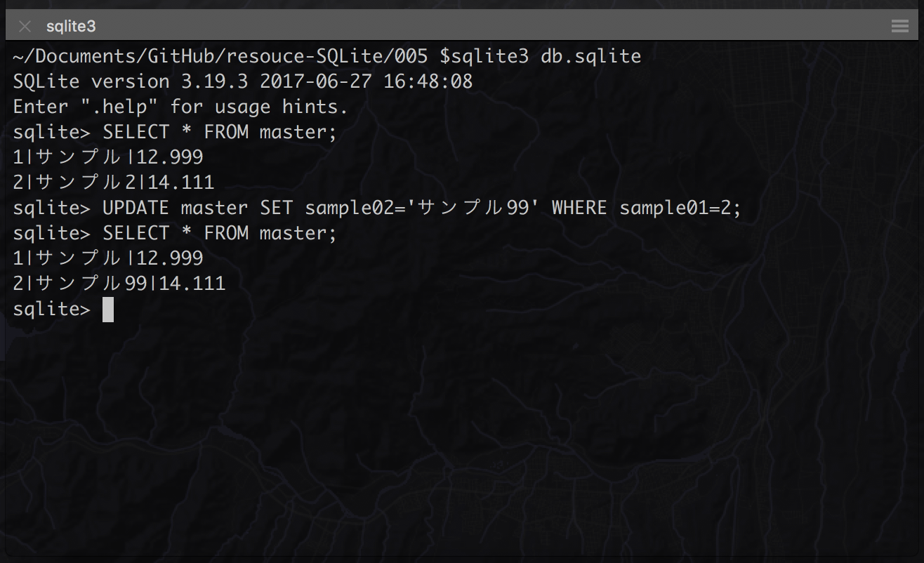Image resolution: width=924 pixels, height=563 pixels.
Task: Click the final sqlite> prompt text
Action: [52, 310]
